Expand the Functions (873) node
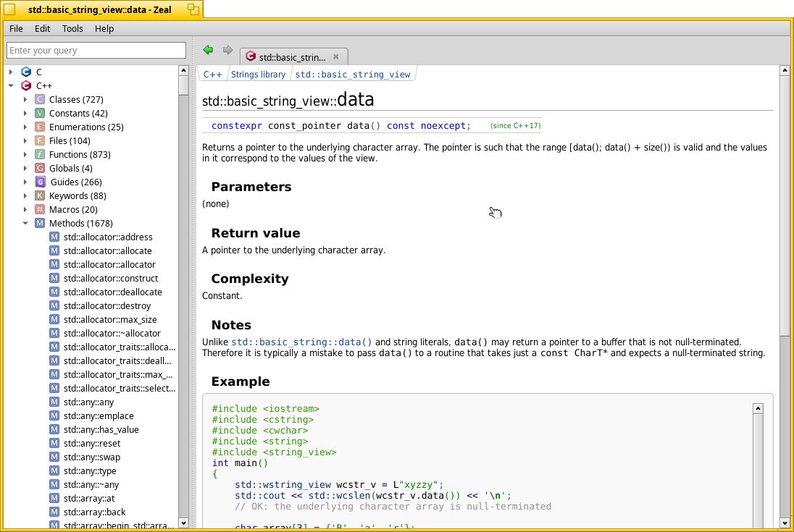Screen dimensions: 794x532 [x=25, y=154]
